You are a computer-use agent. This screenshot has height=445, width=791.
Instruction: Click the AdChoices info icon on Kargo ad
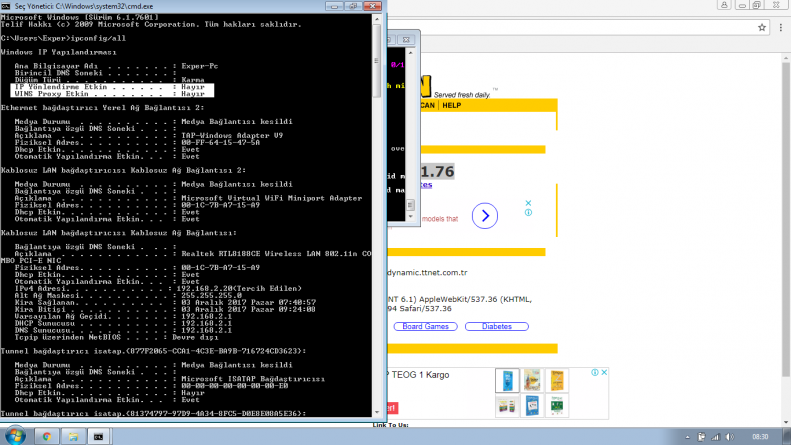[595, 372]
